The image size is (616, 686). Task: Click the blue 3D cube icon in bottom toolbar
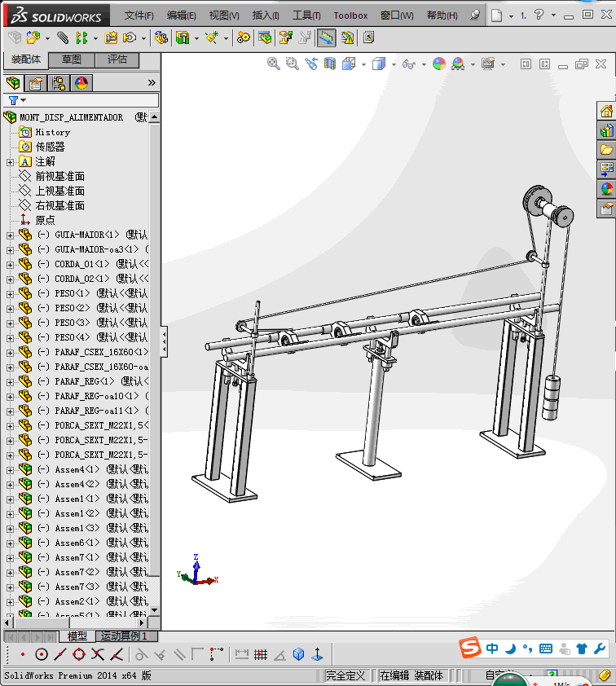pos(298,654)
